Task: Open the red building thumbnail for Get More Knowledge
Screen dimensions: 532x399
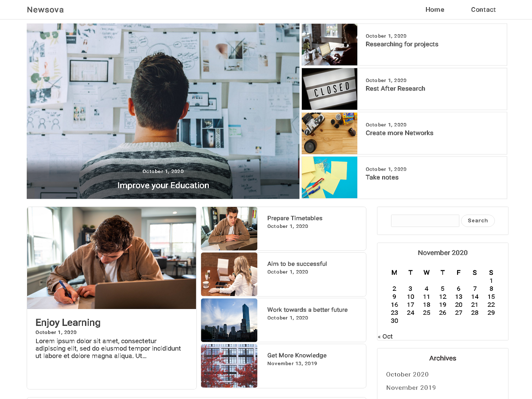Action: (229, 366)
